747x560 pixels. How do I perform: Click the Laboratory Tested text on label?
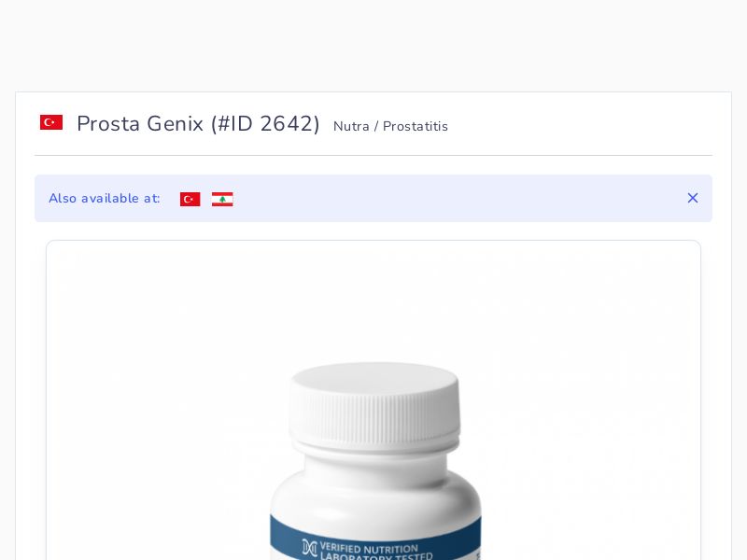[x=376, y=556]
